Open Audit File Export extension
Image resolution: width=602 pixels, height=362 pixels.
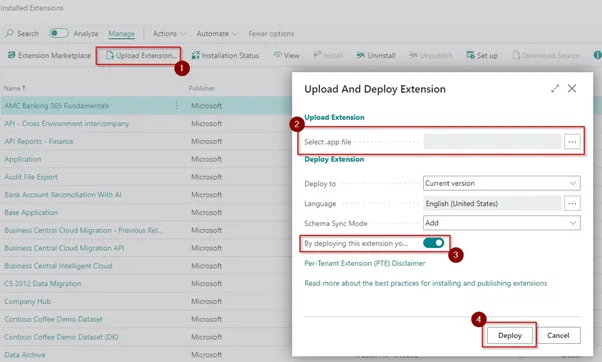[x=31, y=177]
